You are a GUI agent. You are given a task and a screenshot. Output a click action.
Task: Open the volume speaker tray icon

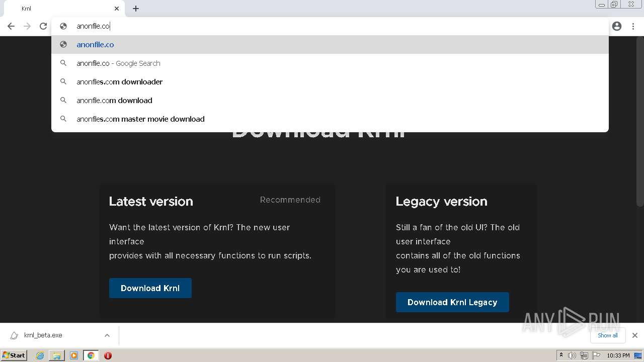click(x=572, y=355)
